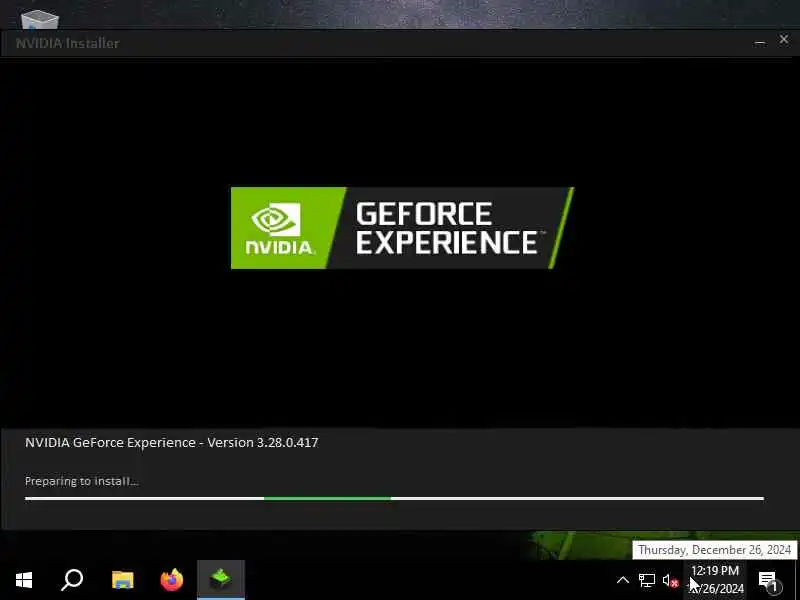Viewport: 800px width, 600px height.
Task: Click the muted volume speaker icon
Action: point(670,581)
